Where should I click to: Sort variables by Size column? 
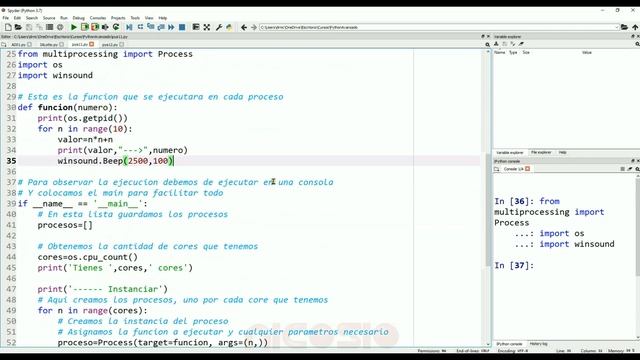[x=526, y=52]
